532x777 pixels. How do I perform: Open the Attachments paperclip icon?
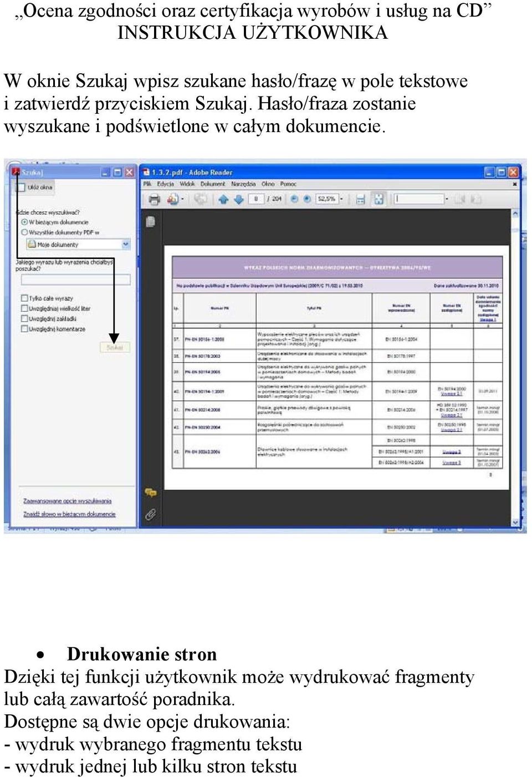click(150, 514)
